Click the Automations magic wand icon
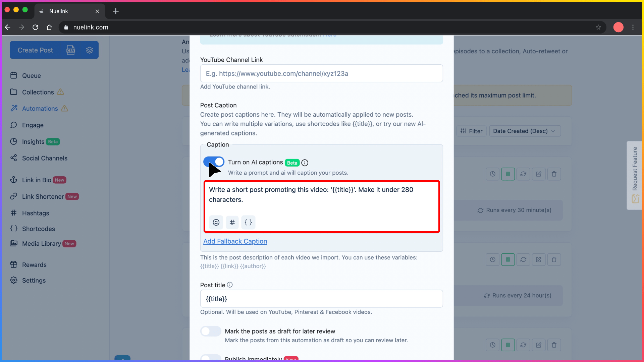Image resolution: width=644 pixels, height=362 pixels. (x=13, y=108)
